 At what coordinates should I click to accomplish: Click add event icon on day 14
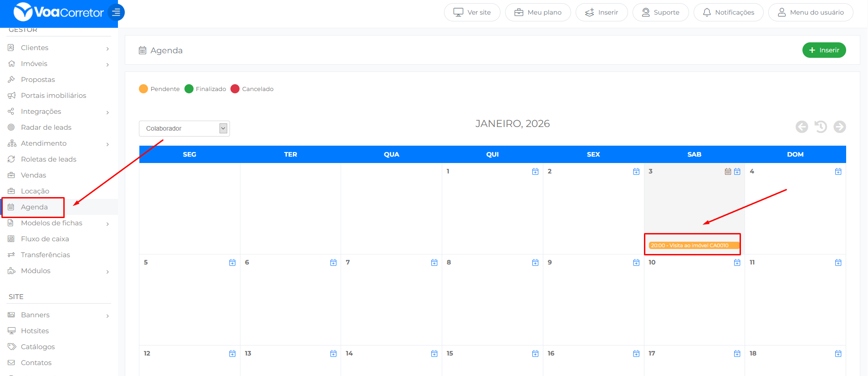click(x=434, y=354)
